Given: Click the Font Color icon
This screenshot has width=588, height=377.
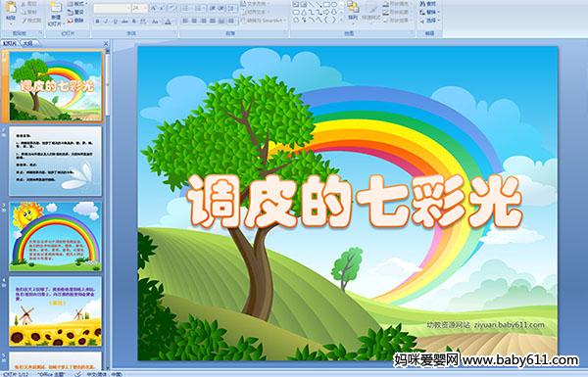Looking at the screenshot, I should pos(169,22).
